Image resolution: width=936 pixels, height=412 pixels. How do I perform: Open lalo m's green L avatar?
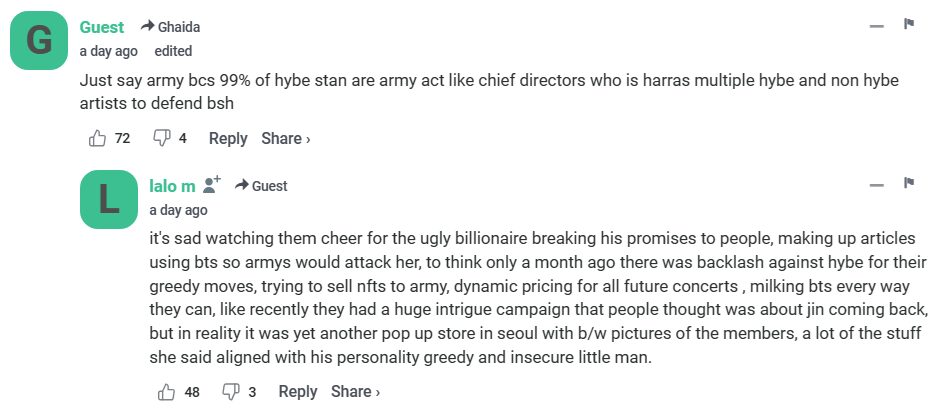point(107,201)
